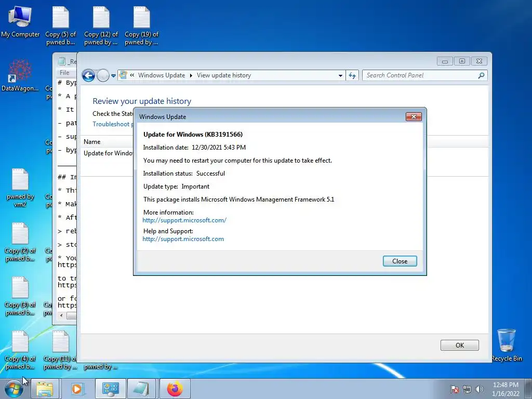
Task: Click the Action Center flag tray icon
Action: 455,389
